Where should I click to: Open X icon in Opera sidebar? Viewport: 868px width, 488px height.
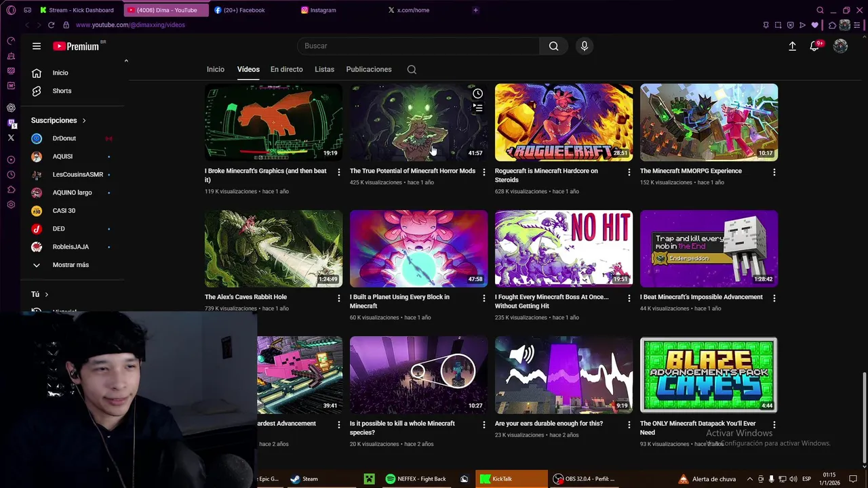coord(11,138)
